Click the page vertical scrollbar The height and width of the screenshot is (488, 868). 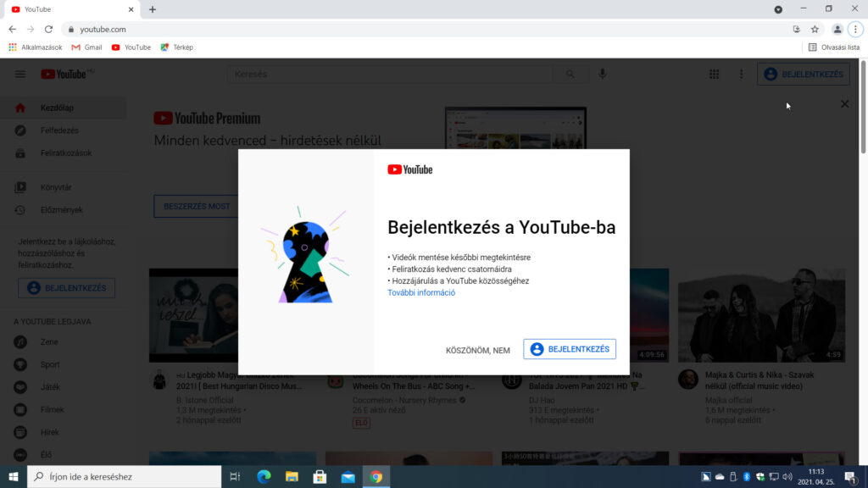pos(864,108)
